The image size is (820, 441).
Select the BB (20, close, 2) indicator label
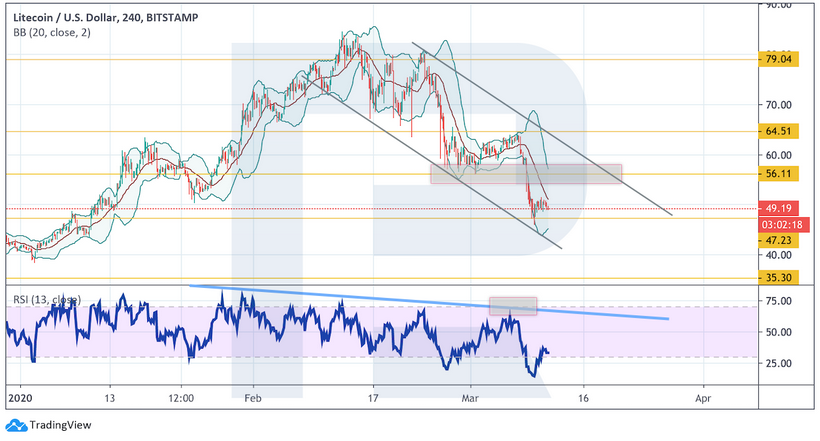[x=48, y=33]
